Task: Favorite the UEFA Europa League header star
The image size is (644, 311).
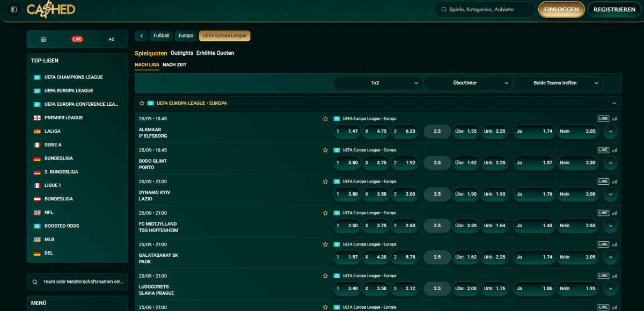Action: tap(142, 103)
